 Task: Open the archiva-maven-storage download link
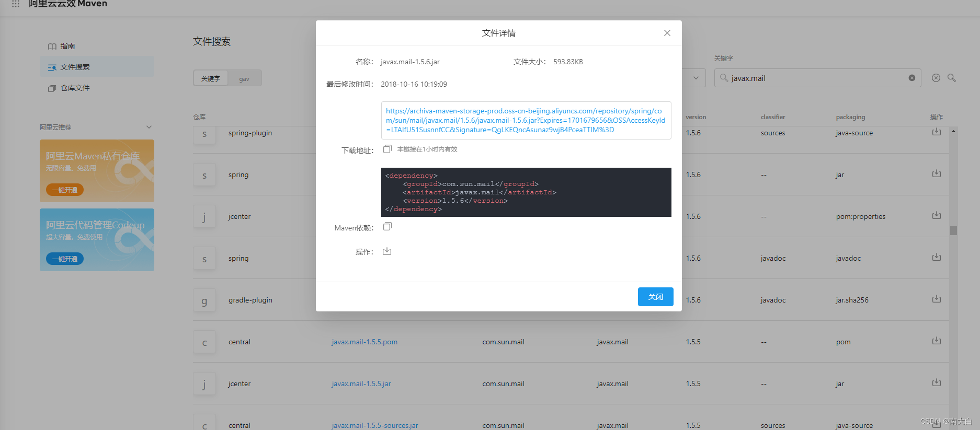(526, 120)
